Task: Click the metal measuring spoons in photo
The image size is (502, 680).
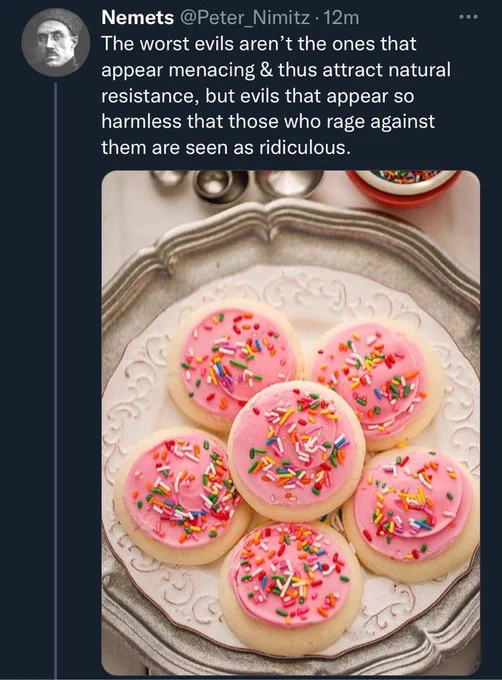Action: click(x=236, y=184)
